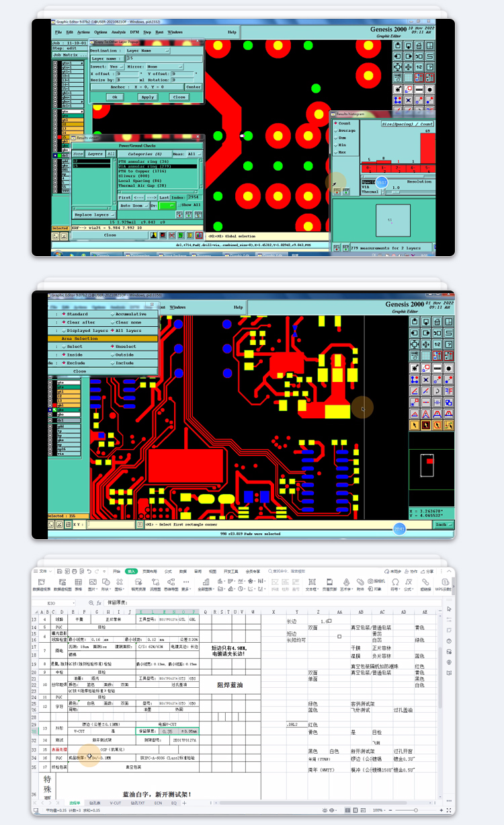Select Max option in Results histogram
This screenshot has height=825, width=504.
(340, 152)
